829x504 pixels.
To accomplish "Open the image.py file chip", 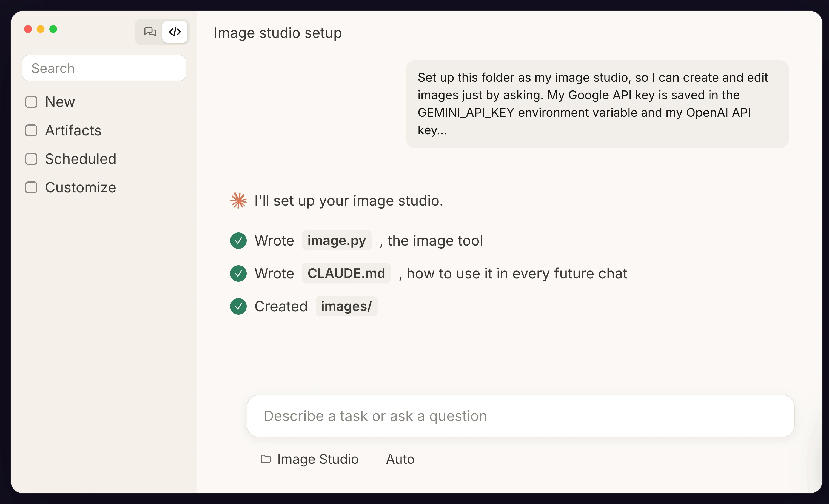I will pos(337,241).
